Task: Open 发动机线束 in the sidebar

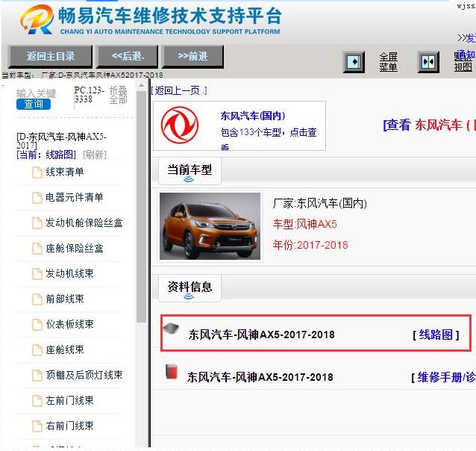Action: (x=69, y=273)
